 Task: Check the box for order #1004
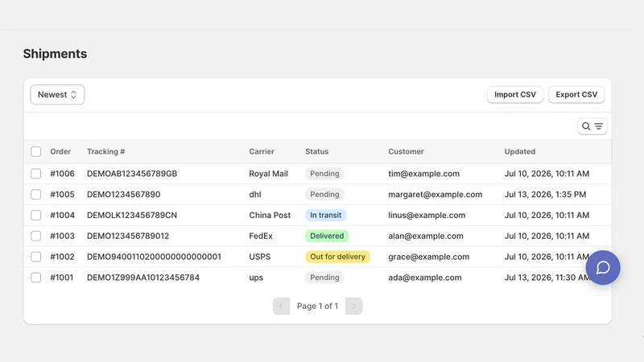[36, 215]
